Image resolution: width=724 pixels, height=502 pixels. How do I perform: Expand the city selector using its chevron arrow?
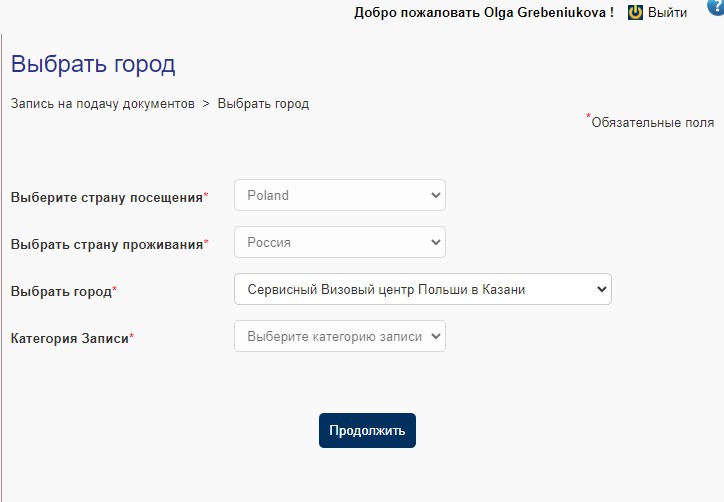click(x=602, y=290)
